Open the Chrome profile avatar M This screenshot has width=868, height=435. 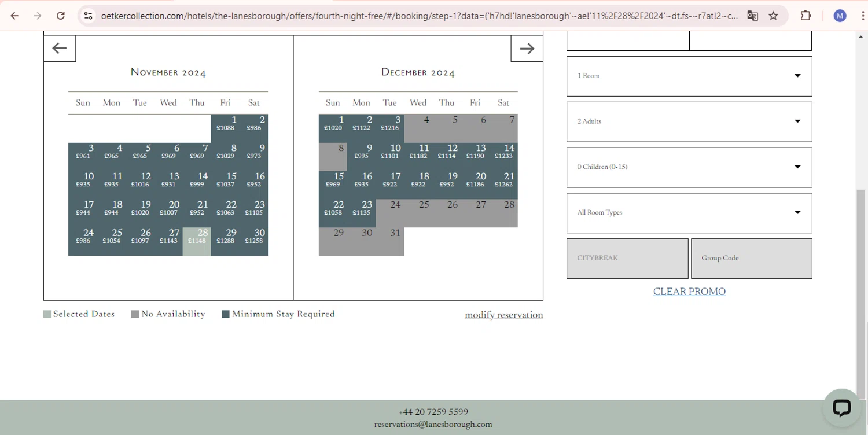(x=840, y=16)
